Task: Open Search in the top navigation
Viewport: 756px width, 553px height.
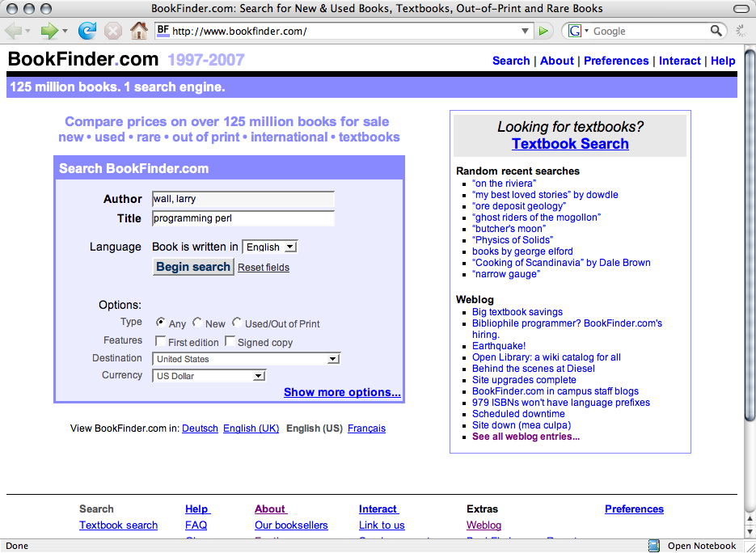Action: coord(510,61)
